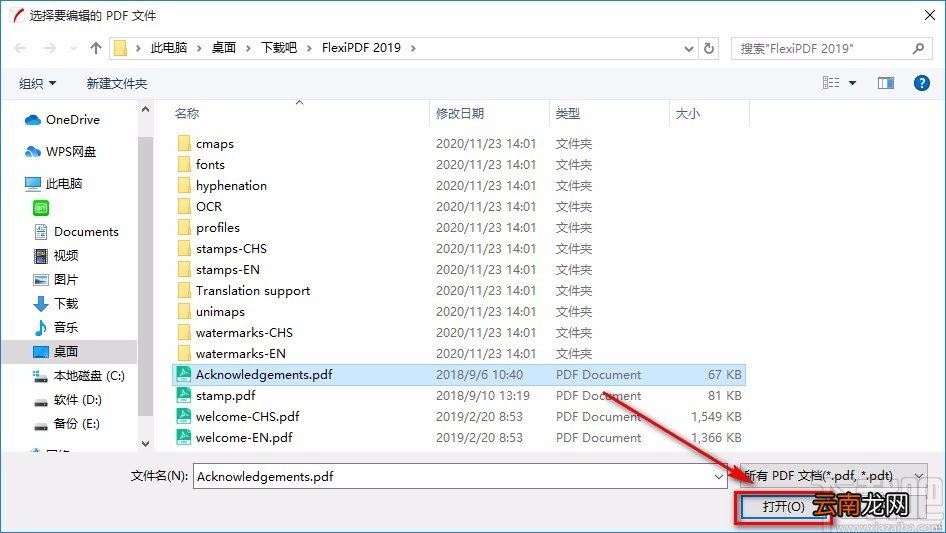Go up one folder level
The image size is (946, 533).
(x=95, y=48)
